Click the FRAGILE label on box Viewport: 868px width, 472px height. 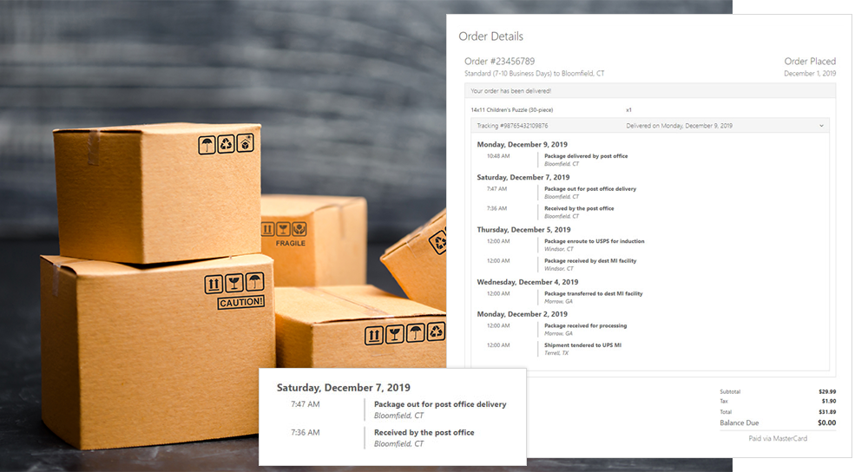point(291,243)
